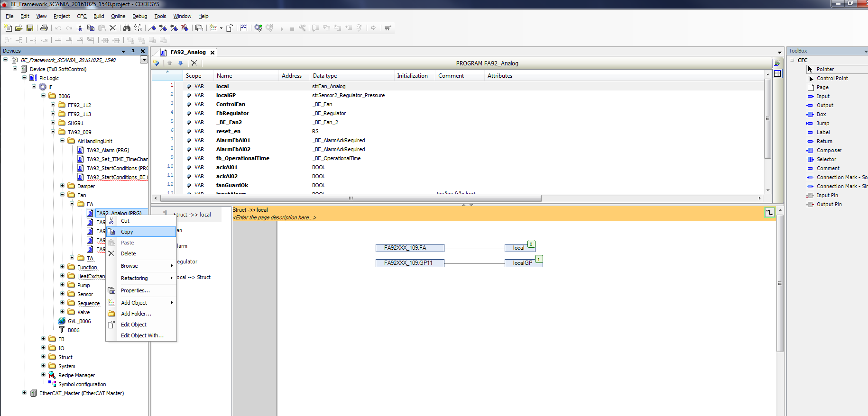
Task: Pick the Jump element from ToolBox
Action: [822, 123]
